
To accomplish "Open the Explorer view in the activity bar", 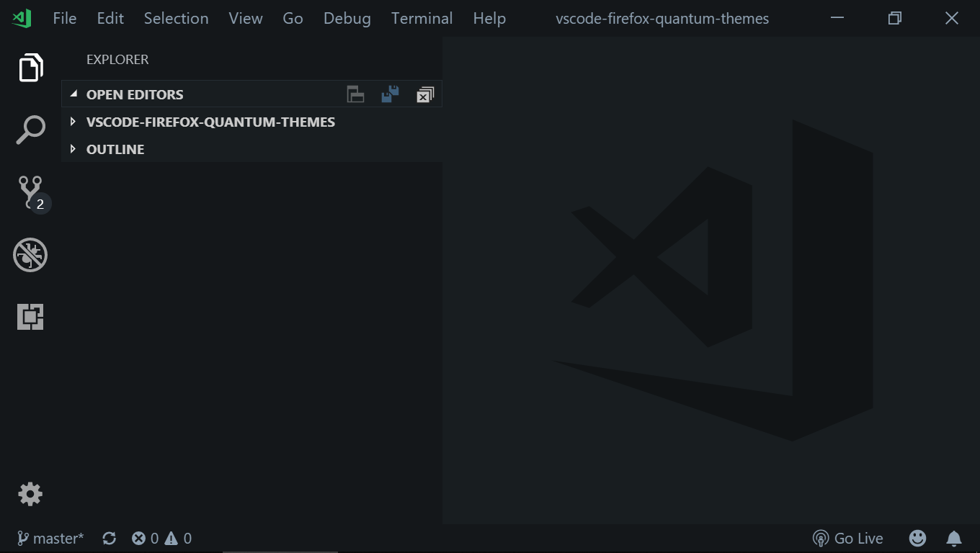I will [30, 68].
